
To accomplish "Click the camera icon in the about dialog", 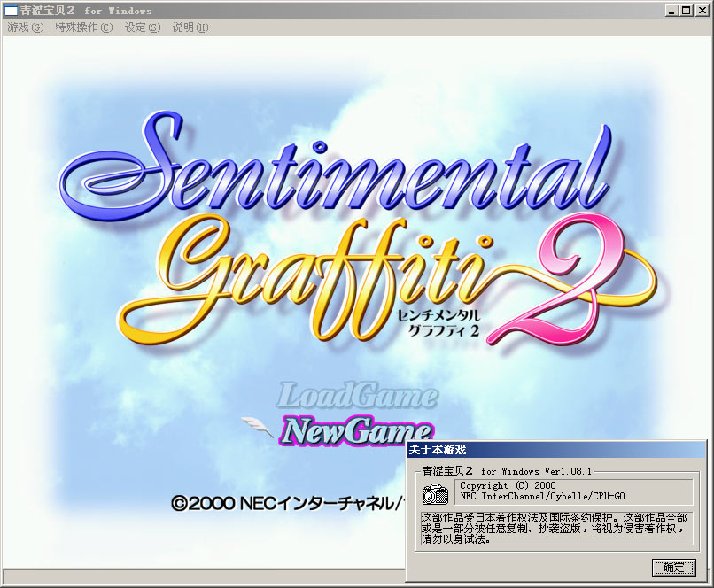I will coord(435,493).
